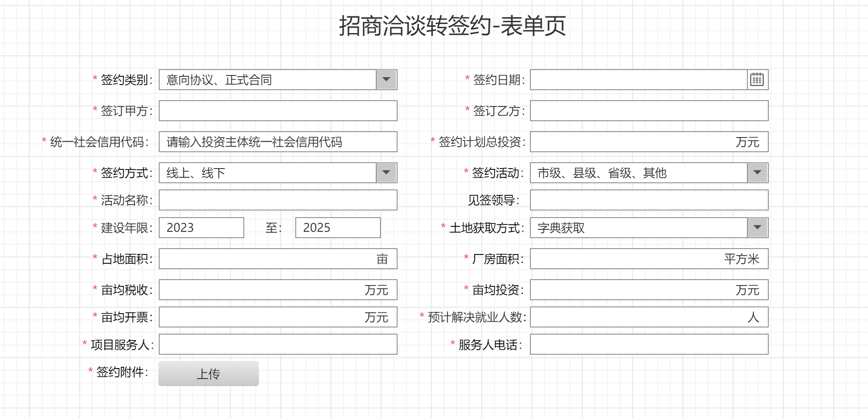Select the 项目服务人 text field
Screen dimensions: 868x418
click(x=278, y=344)
